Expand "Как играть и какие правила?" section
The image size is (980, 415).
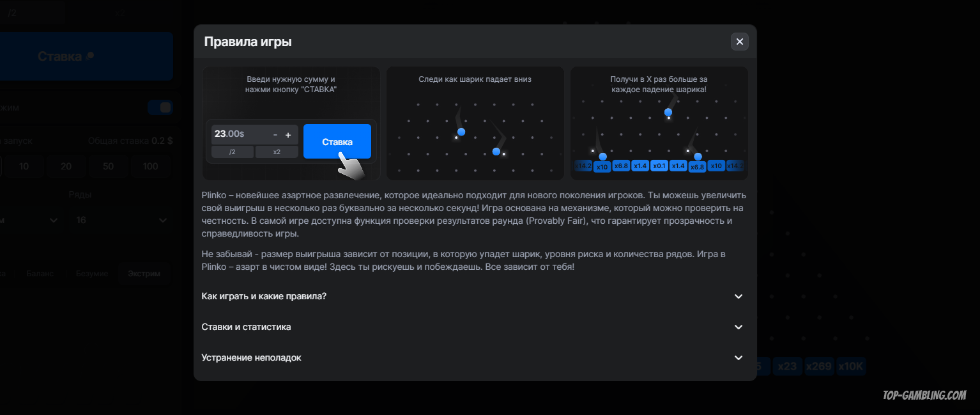click(x=473, y=296)
